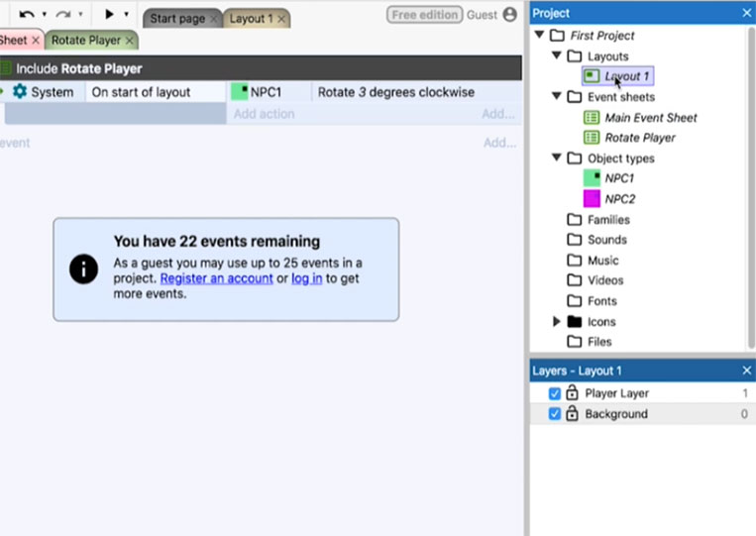
Task: Switch to the Layout 1 tab
Action: 251,19
